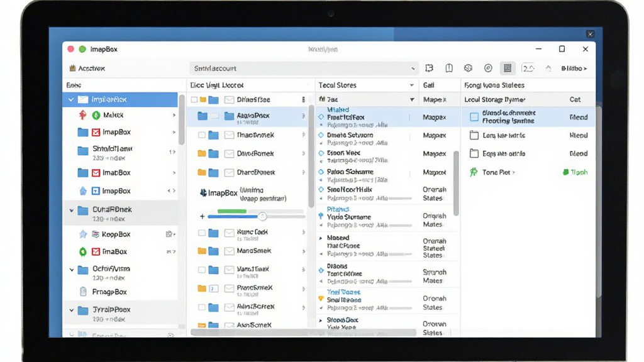Collapse the selected ImapBox tree item
Screen dimensions: 644x362
tap(71, 100)
